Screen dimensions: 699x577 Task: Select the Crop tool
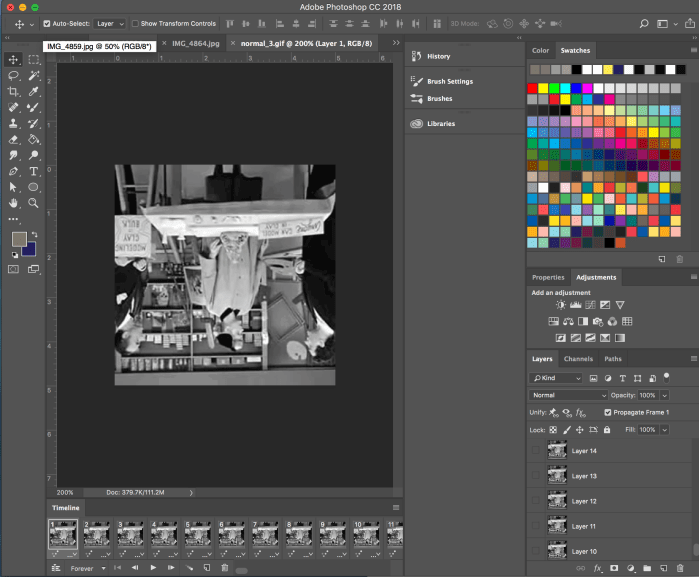click(13, 91)
